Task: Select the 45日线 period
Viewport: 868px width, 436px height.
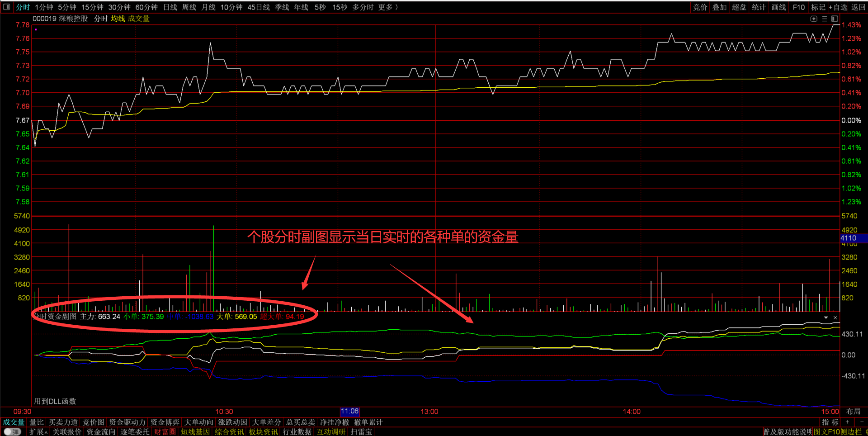Action: (x=259, y=7)
